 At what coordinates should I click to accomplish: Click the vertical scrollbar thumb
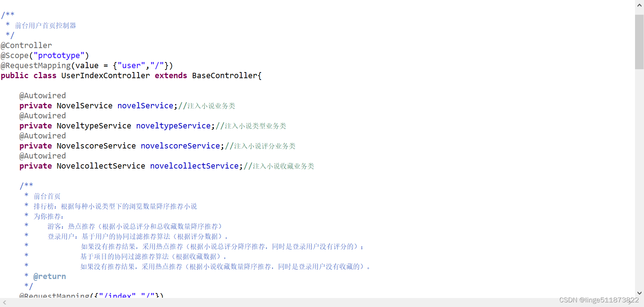[639, 42]
